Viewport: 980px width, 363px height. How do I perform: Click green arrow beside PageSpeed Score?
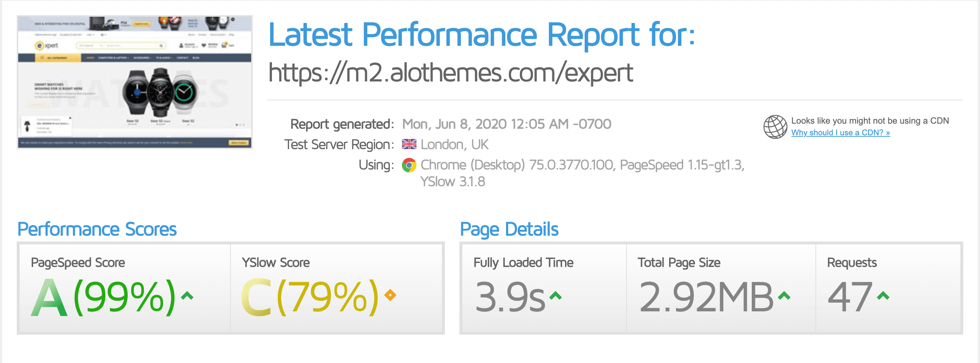pos(187,295)
